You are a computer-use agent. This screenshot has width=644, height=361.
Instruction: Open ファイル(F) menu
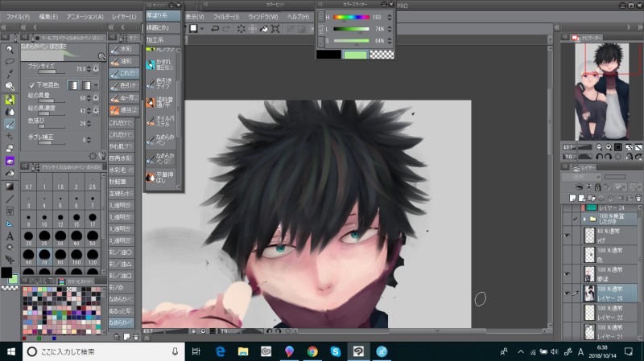tap(18, 17)
